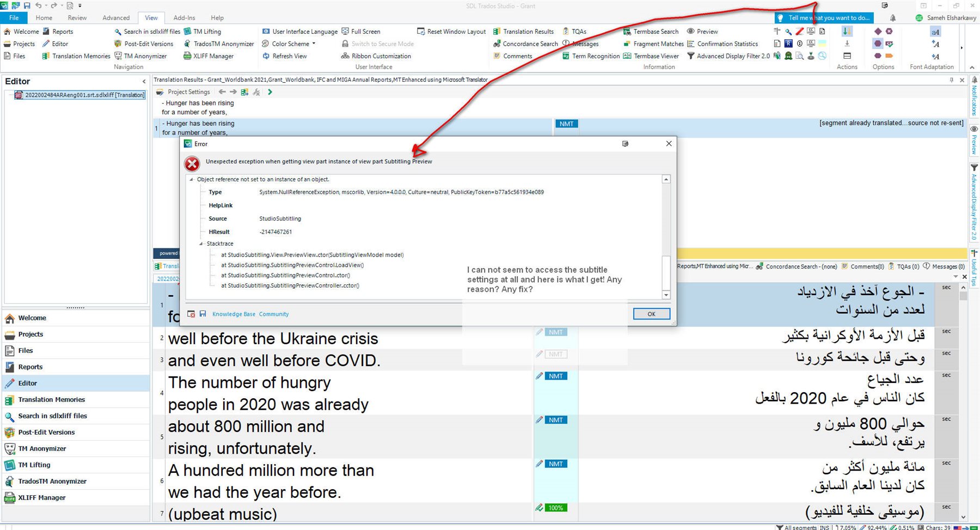Show the Termbase Viewer window
The image size is (980, 530).
(x=651, y=56)
